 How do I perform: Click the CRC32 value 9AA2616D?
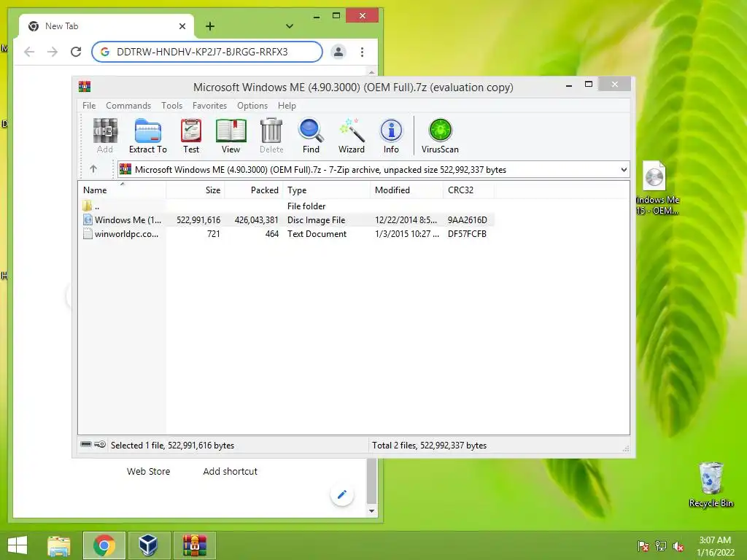point(468,220)
